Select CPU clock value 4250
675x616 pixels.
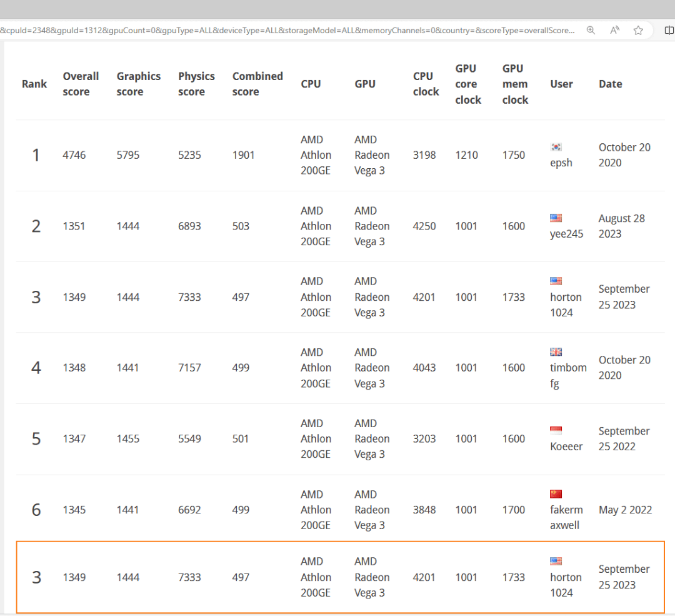[424, 226]
